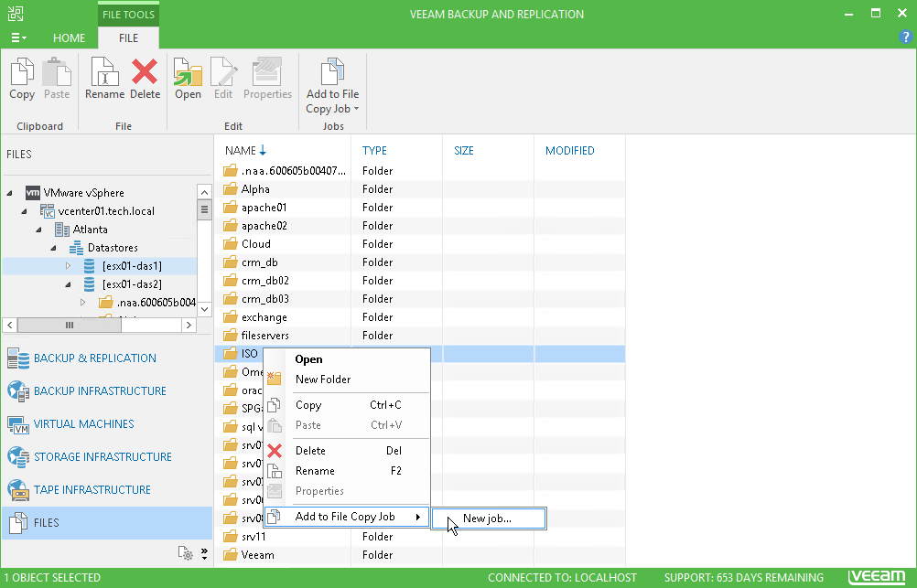
Task: Expand the .naa.600605b004 tree folder
Action: tap(82, 303)
